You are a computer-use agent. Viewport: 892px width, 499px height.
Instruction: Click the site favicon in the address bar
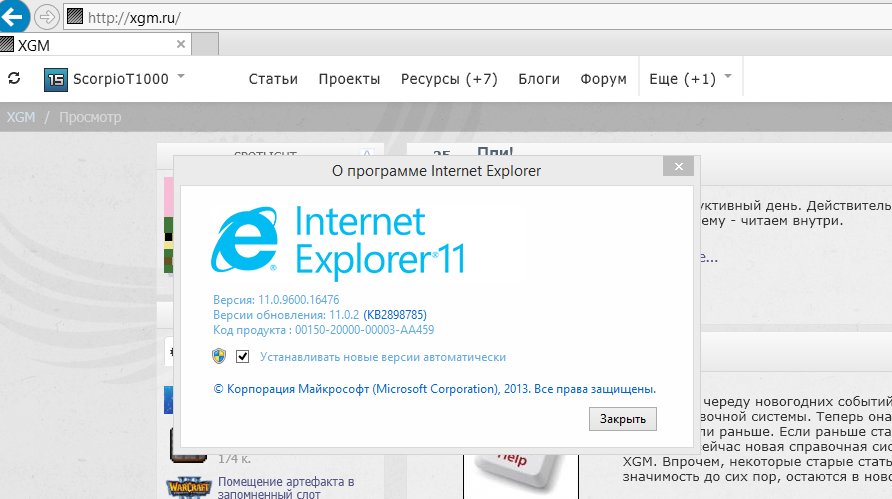75,16
